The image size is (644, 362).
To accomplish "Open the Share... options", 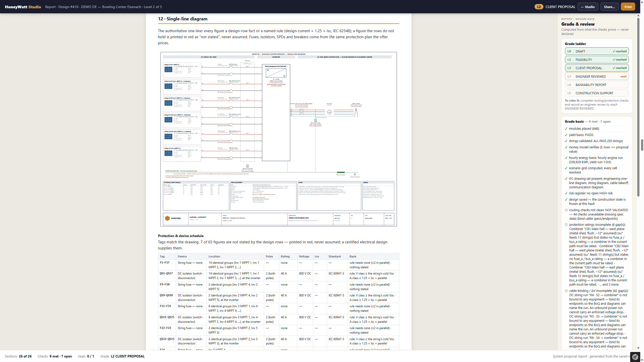I will click(609, 7).
